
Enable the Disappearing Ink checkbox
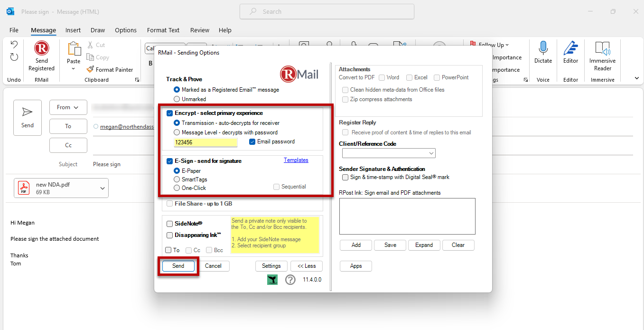(170, 235)
